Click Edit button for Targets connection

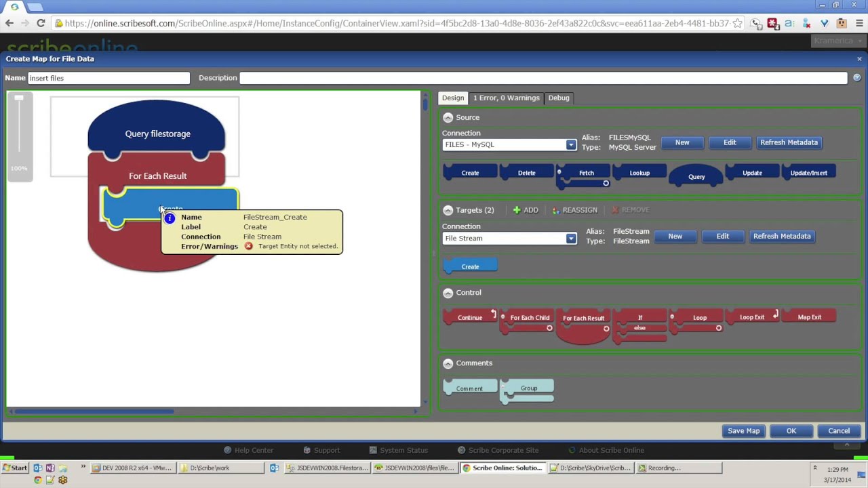click(x=723, y=236)
